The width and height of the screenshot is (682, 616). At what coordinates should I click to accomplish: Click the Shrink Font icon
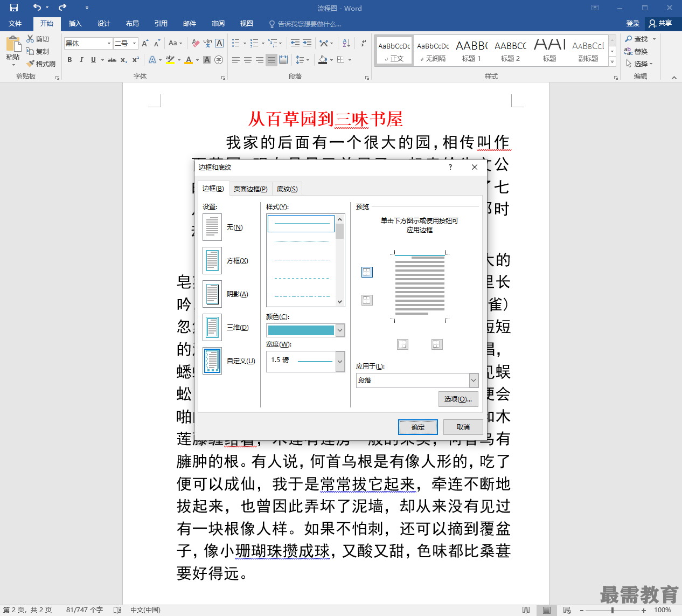[157, 43]
